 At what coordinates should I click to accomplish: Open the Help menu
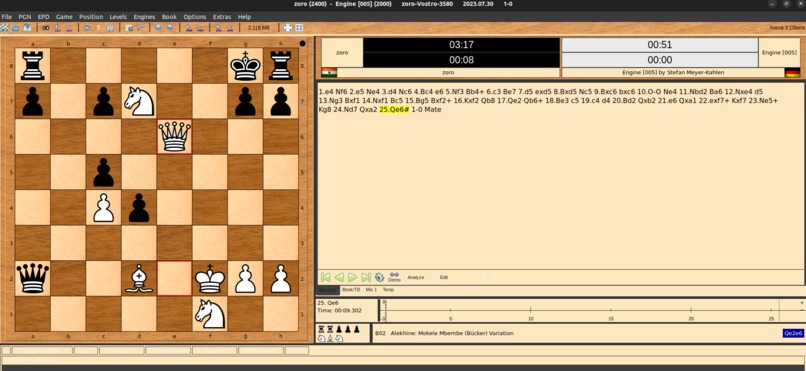pyautogui.click(x=245, y=17)
